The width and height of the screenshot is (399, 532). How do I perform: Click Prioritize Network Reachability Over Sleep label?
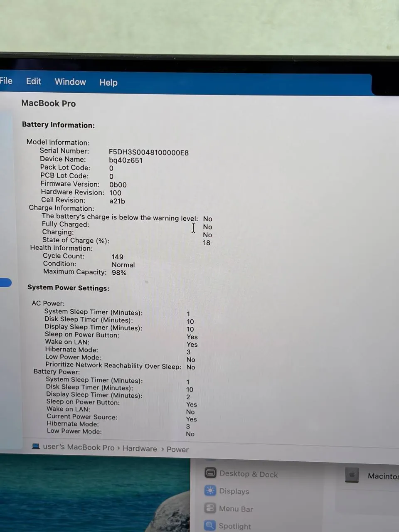click(x=113, y=365)
